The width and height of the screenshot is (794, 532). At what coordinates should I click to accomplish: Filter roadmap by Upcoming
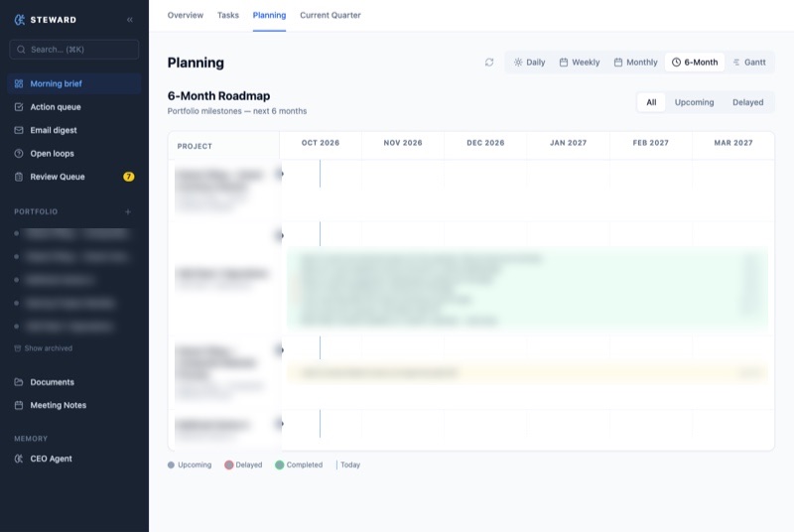tap(694, 102)
